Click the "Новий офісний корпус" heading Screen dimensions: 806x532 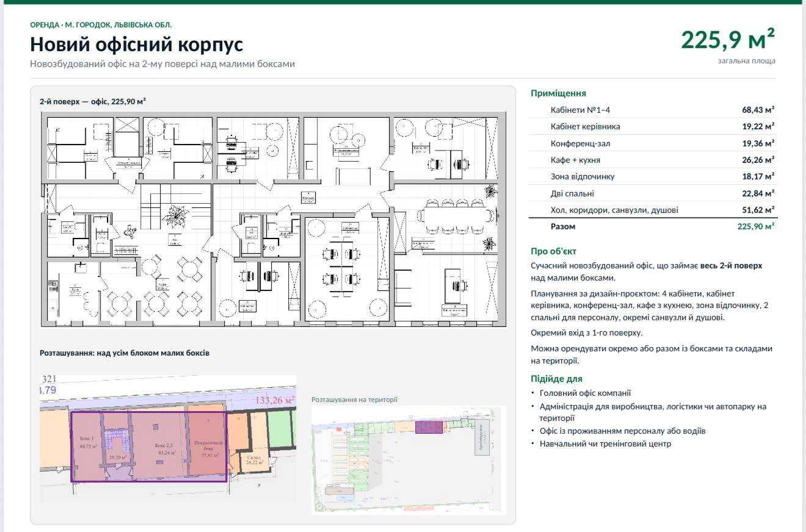[x=137, y=45]
